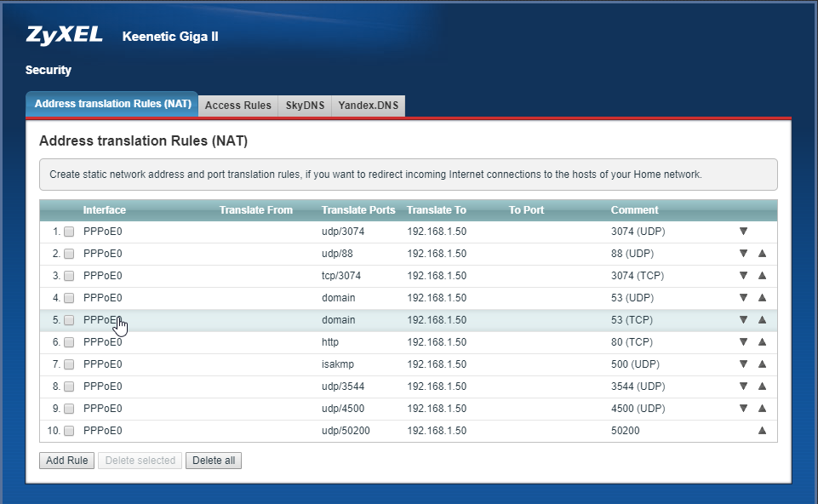This screenshot has height=504, width=818.
Task: Select the SkyDNS tab
Action: coord(304,106)
